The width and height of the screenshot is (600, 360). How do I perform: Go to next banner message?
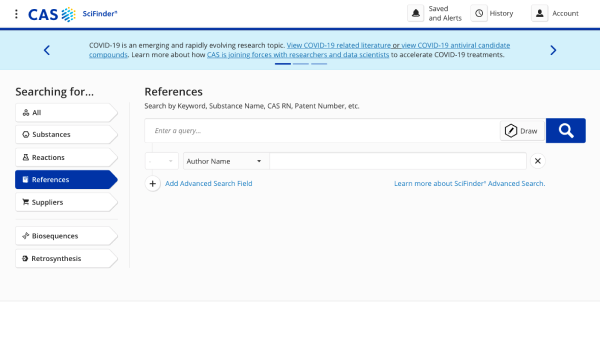[553, 50]
